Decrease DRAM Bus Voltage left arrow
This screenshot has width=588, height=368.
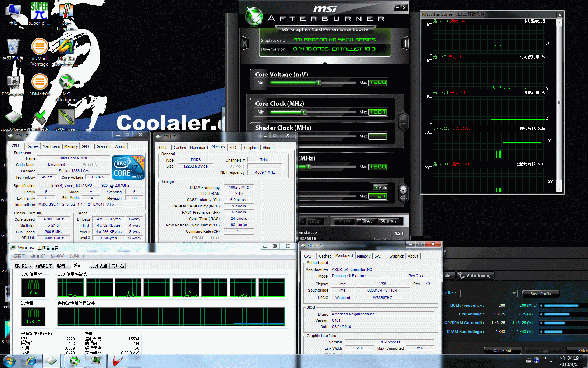pos(541,332)
